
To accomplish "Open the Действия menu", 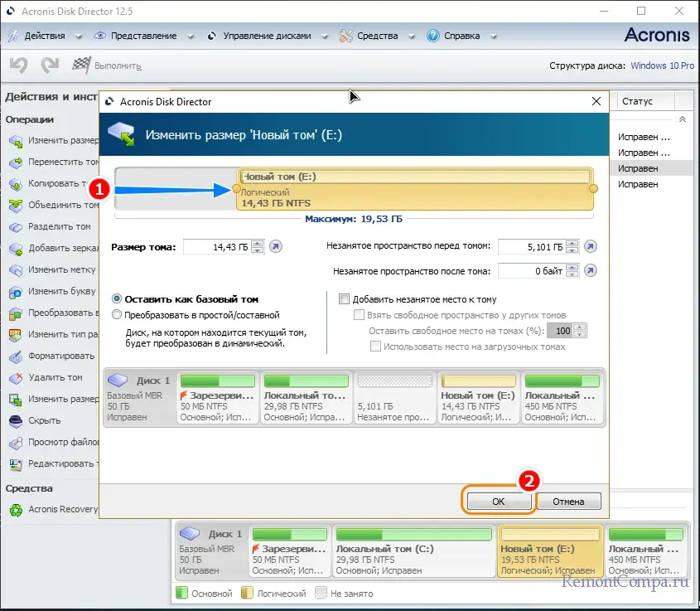I will tap(45, 36).
